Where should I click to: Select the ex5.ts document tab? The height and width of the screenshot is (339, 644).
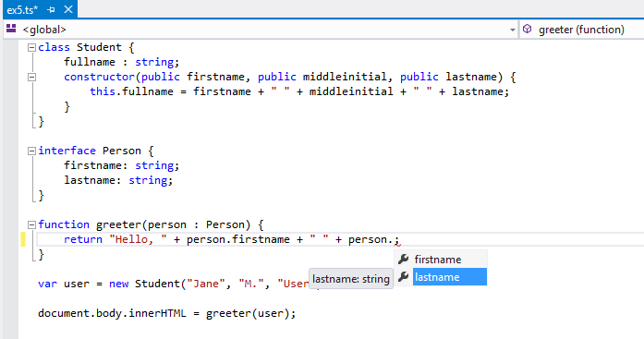[22, 9]
